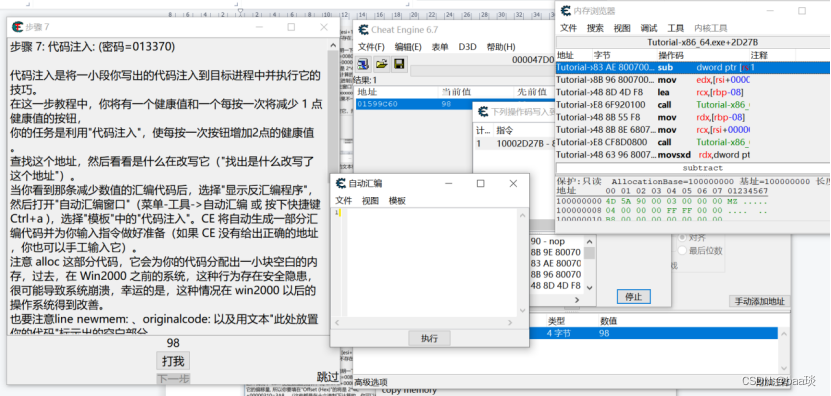Click the logo icon of the 步骤 7 window
The height and width of the screenshot is (396, 831).
click(x=17, y=27)
